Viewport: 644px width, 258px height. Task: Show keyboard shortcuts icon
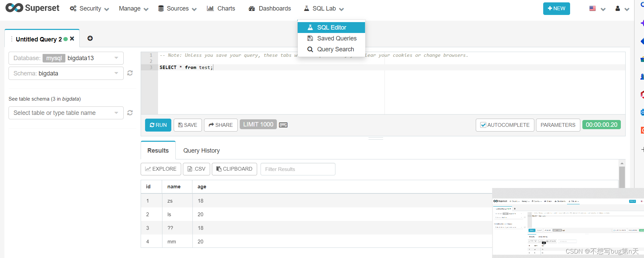click(x=283, y=125)
